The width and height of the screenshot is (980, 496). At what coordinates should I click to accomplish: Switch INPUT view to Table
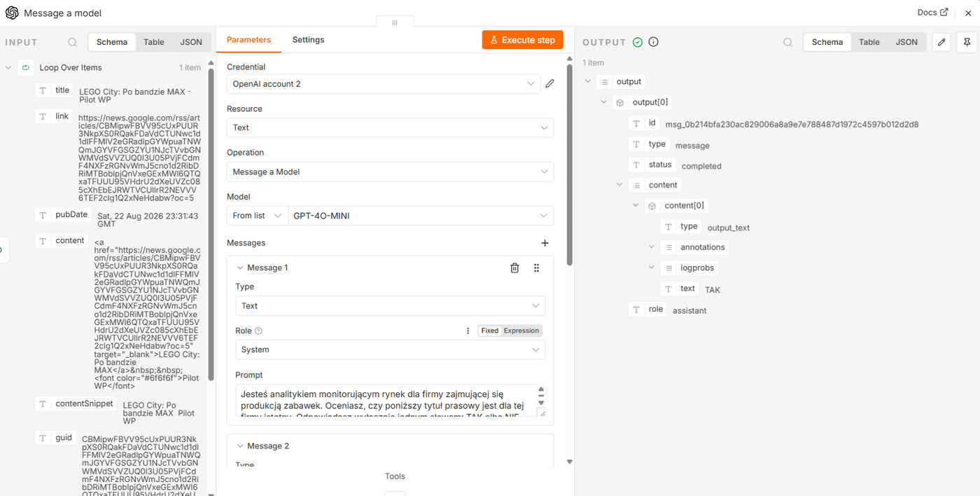(154, 42)
